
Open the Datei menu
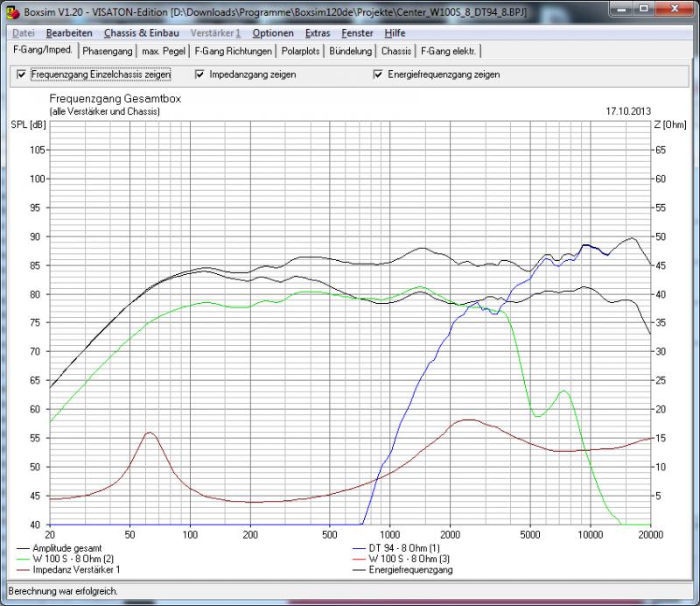pos(24,33)
